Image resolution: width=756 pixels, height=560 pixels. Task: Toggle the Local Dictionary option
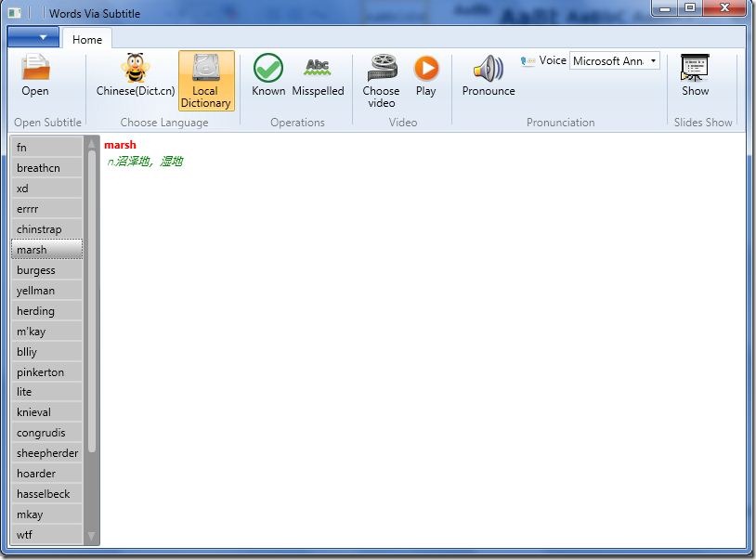pos(205,81)
